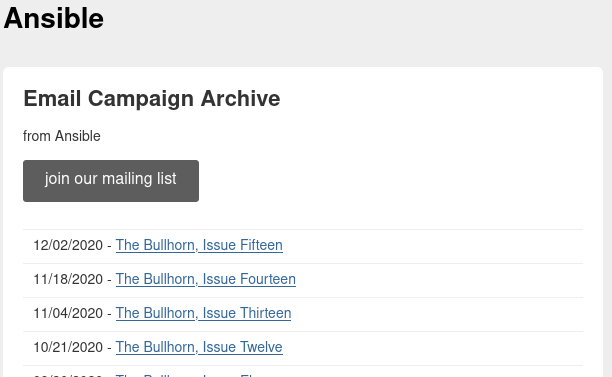Open The Bullhorn, Issue Fifteen link

point(199,245)
